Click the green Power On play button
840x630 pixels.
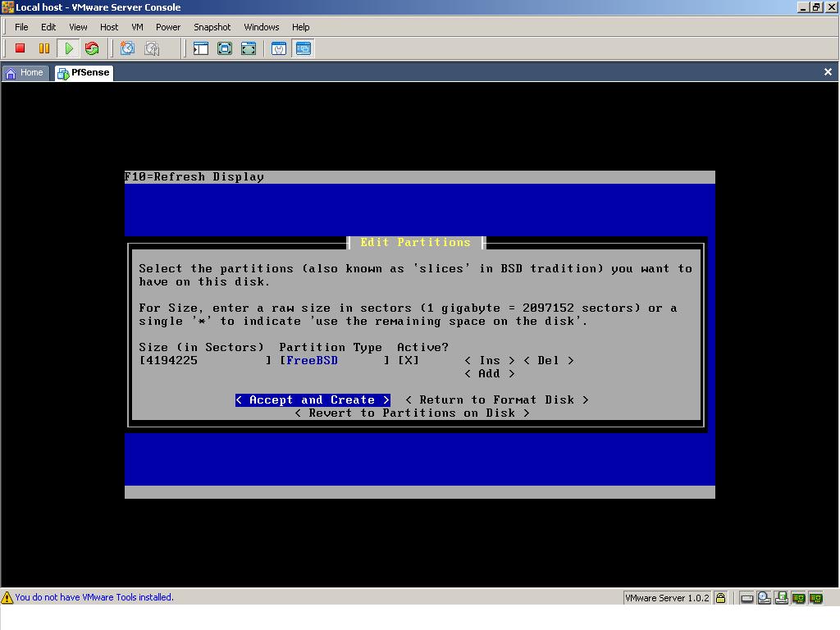click(x=69, y=48)
